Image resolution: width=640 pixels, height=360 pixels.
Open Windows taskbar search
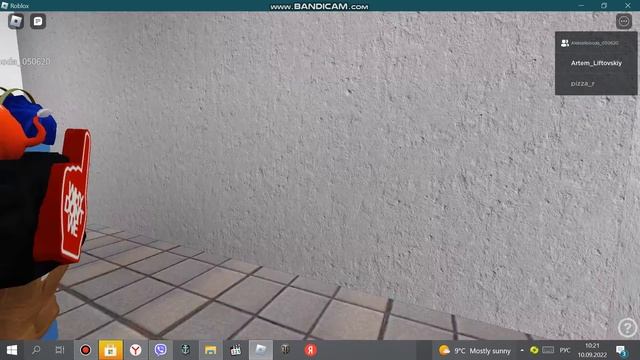click(x=36, y=350)
